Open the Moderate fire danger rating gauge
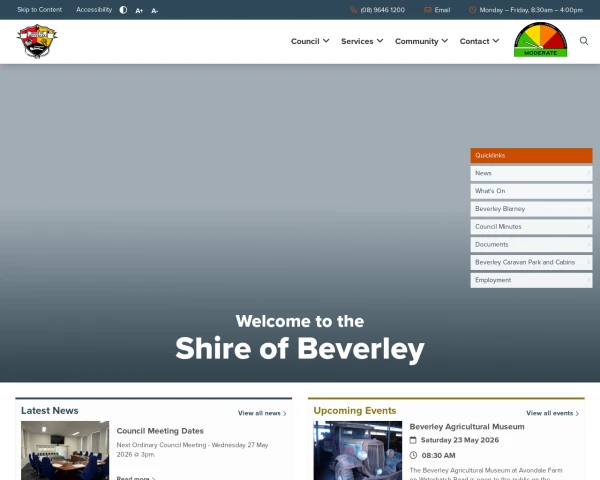This screenshot has height=480, width=600. point(540,40)
